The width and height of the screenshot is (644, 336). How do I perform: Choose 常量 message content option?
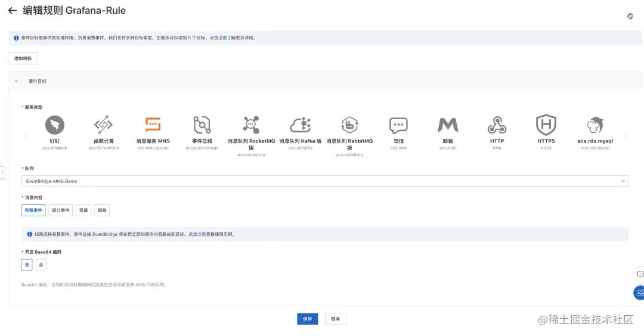(83, 210)
